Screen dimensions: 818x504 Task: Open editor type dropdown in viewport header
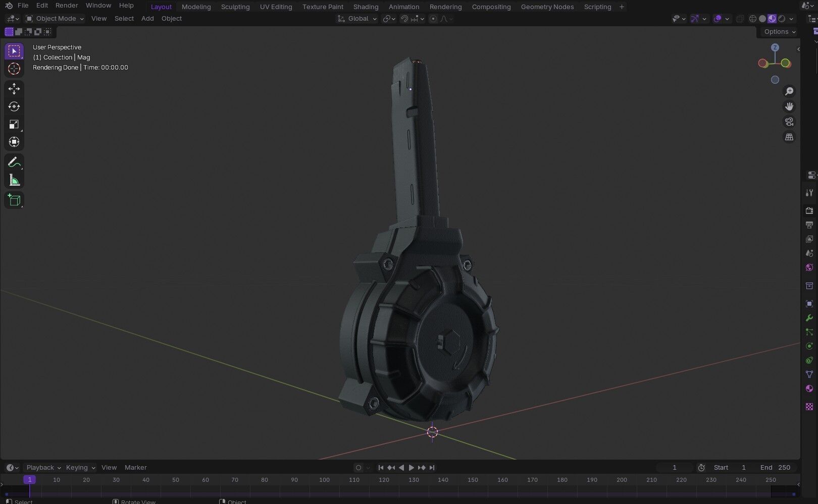point(12,19)
